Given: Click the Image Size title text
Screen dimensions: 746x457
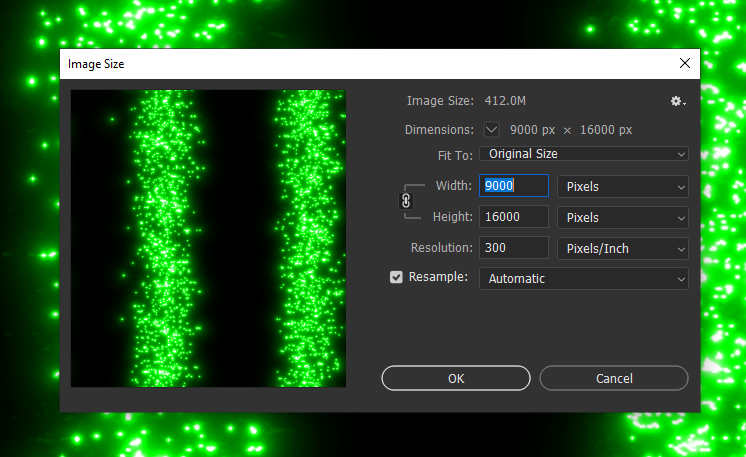Looking at the screenshot, I should click(96, 64).
